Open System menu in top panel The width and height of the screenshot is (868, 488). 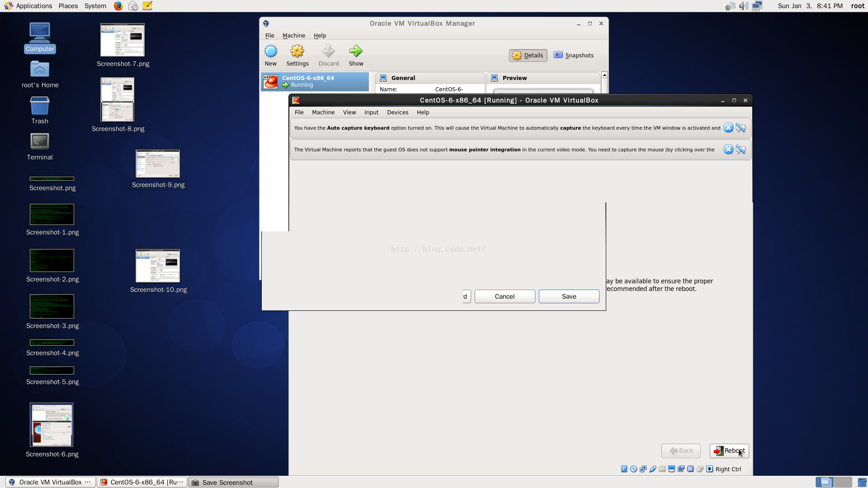coord(95,6)
